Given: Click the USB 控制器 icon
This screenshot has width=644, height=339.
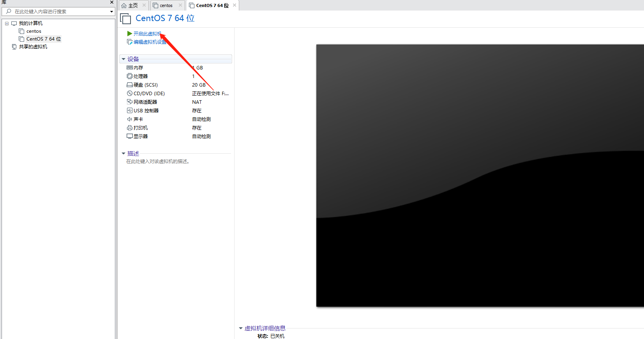Looking at the screenshot, I should [x=130, y=110].
